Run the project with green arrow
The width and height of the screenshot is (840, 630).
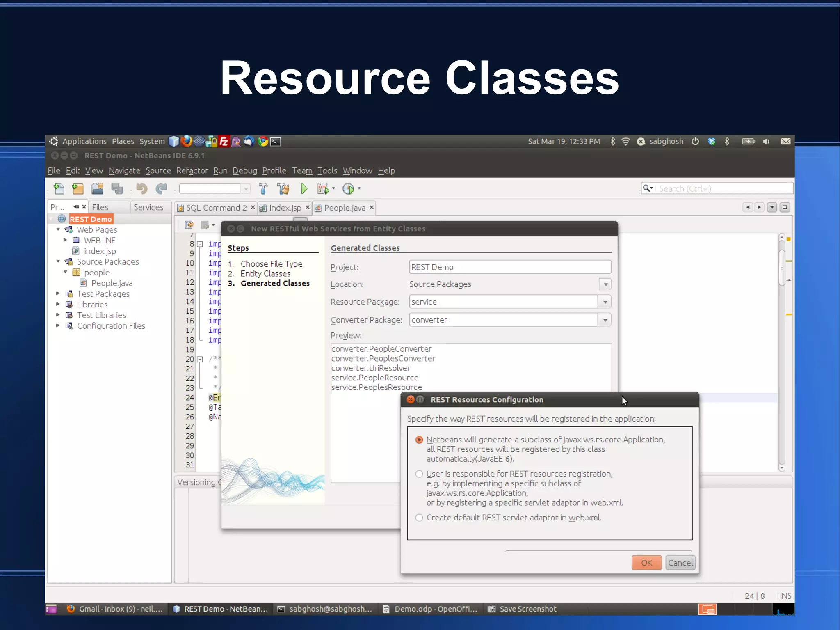click(304, 189)
